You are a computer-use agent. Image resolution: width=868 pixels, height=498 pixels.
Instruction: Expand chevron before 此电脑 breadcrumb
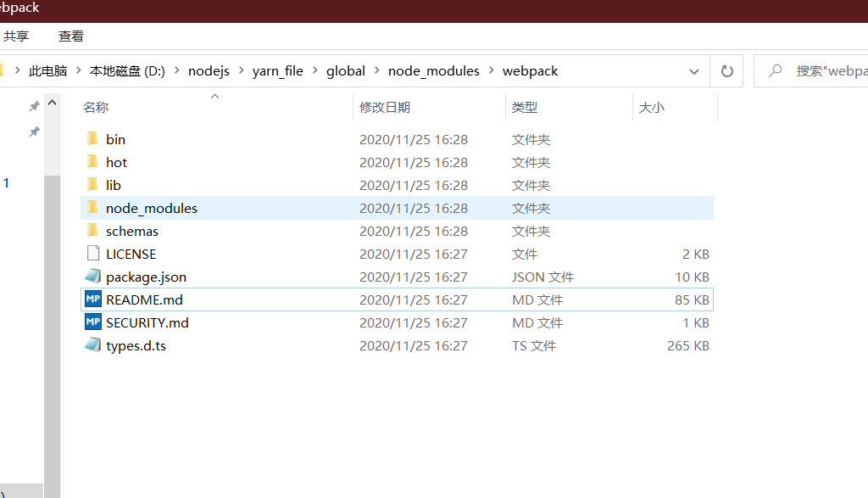click(17, 70)
